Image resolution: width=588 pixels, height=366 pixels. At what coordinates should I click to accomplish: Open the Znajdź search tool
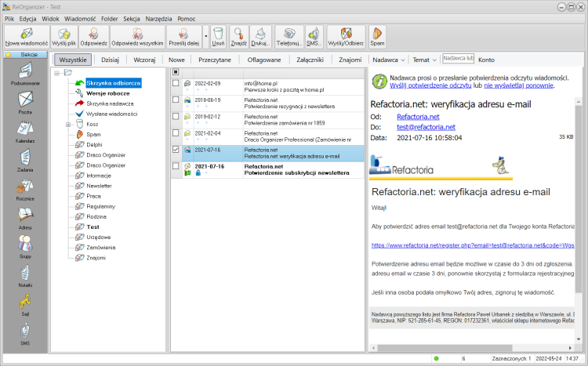click(x=239, y=37)
